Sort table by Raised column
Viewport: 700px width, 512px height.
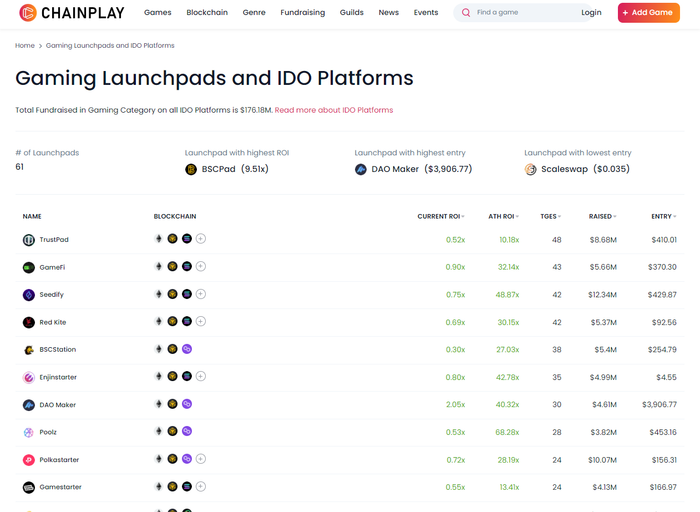tap(602, 216)
